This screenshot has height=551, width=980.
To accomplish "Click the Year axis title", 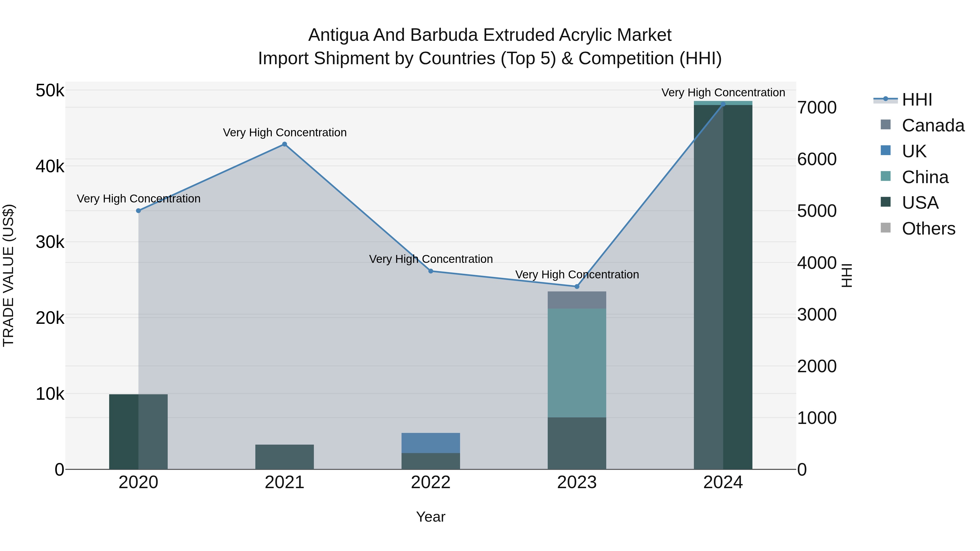I will point(431,517).
